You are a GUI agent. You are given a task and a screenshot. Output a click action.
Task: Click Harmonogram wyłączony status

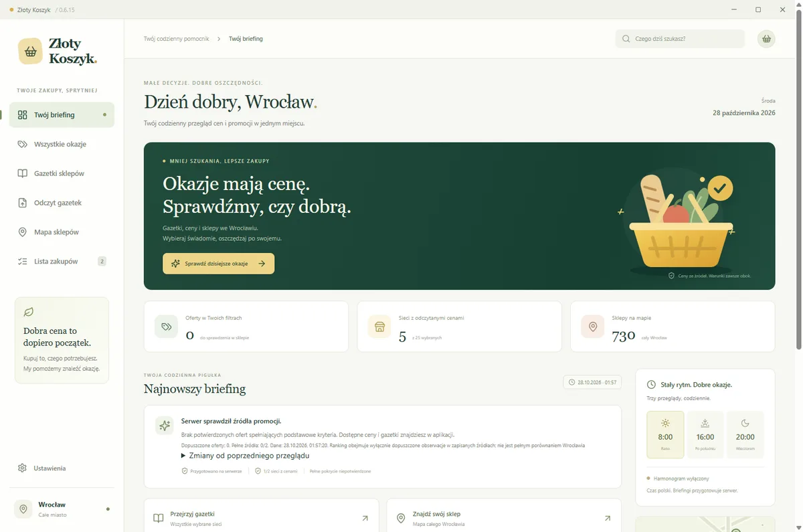[x=678, y=478]
